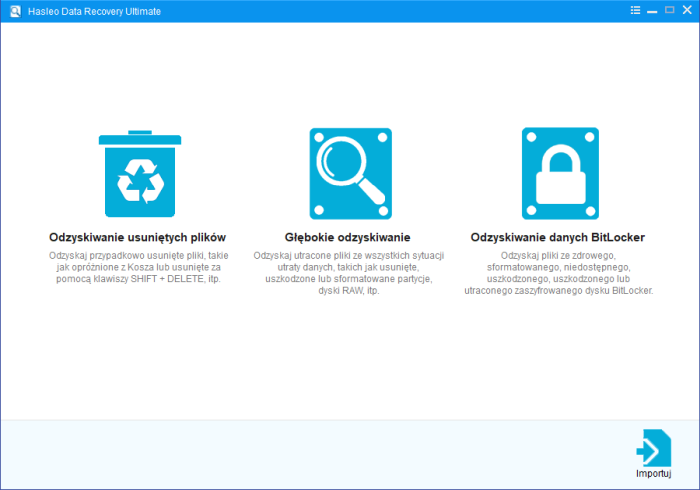Screen dimensions: 700x490
Task: Click the maximize window button
Action: pos(668,10)
